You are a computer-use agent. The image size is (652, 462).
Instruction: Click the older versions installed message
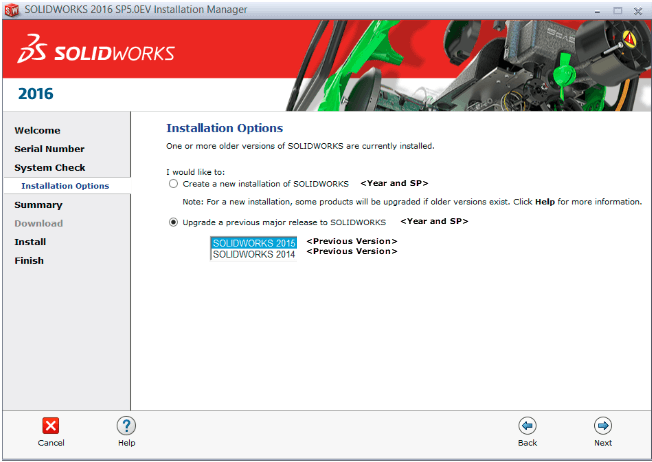pyautogui.click(x=300, y=146)
